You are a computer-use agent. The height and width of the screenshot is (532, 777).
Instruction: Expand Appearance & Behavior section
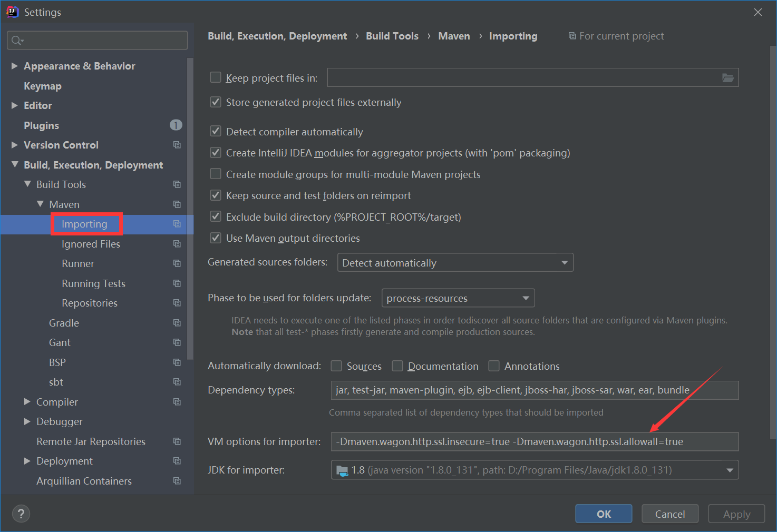(x=15, y=66)
